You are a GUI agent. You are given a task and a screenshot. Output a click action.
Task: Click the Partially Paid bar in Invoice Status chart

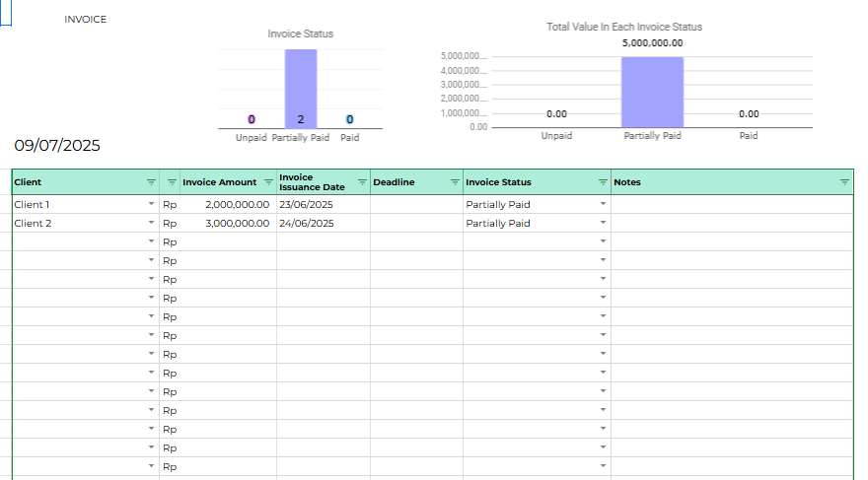coord(301,89)
